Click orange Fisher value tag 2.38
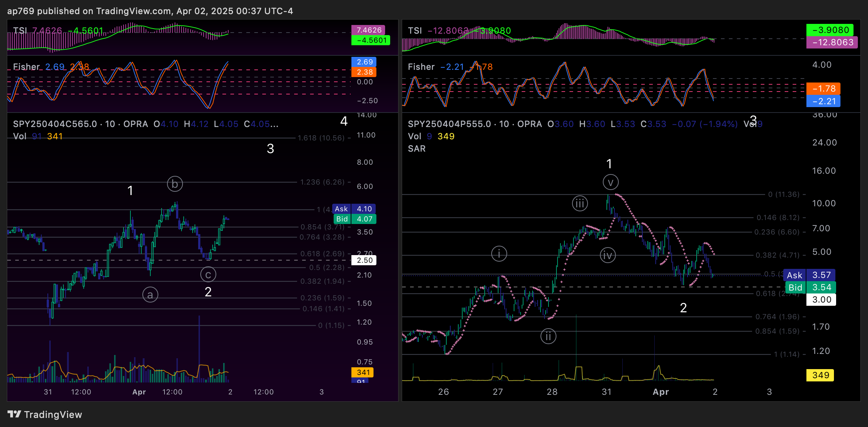 pyautogui.click(x=364, y=72)
